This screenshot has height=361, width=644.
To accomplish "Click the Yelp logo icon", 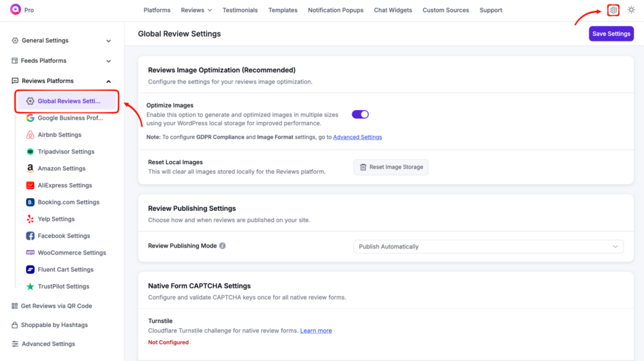I will click(30, 219).
